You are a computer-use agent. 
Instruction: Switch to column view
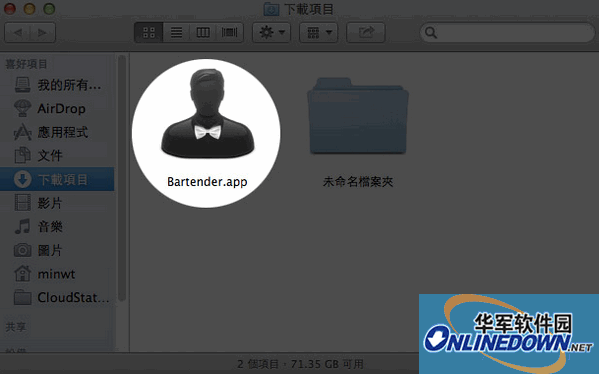click(x=203, y=32)
